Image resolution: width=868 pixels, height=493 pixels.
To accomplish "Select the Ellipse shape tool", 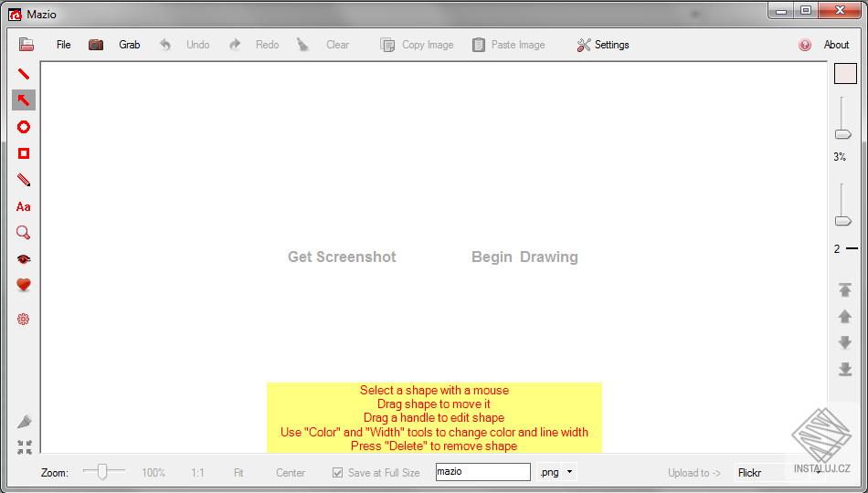I will coord(23,127).
